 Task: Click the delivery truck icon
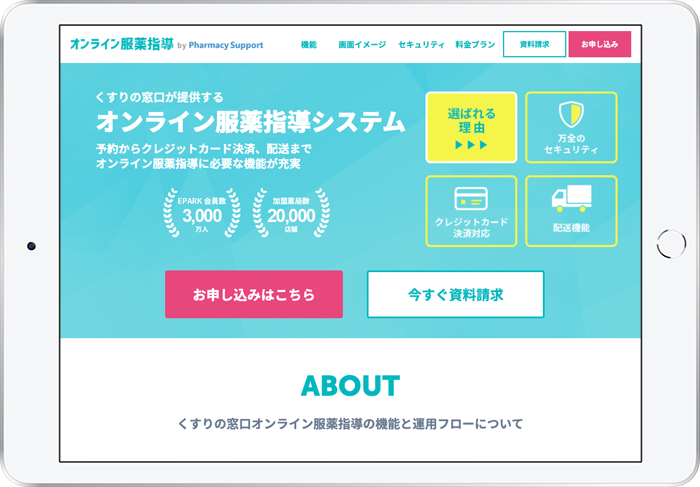571,198
